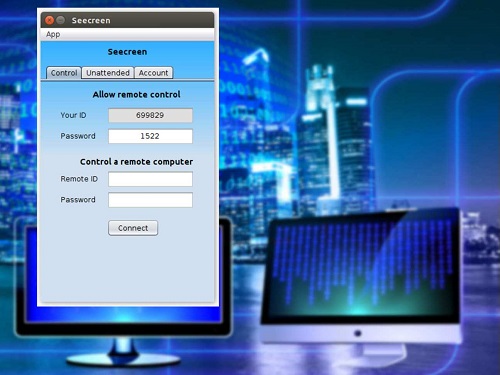This screenshot has width=500, height=375.
Task: Focus the empty remote Password input field
Action: [150, 200]
